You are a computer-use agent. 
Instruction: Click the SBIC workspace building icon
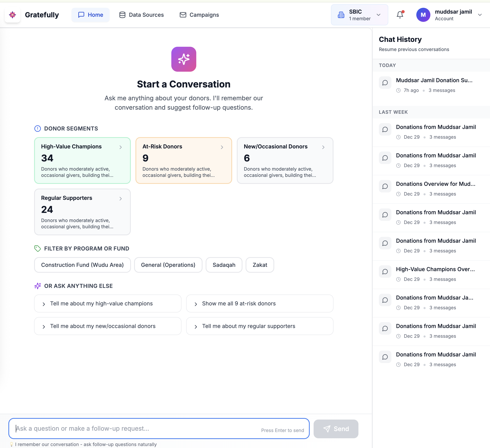coord(341,15)
